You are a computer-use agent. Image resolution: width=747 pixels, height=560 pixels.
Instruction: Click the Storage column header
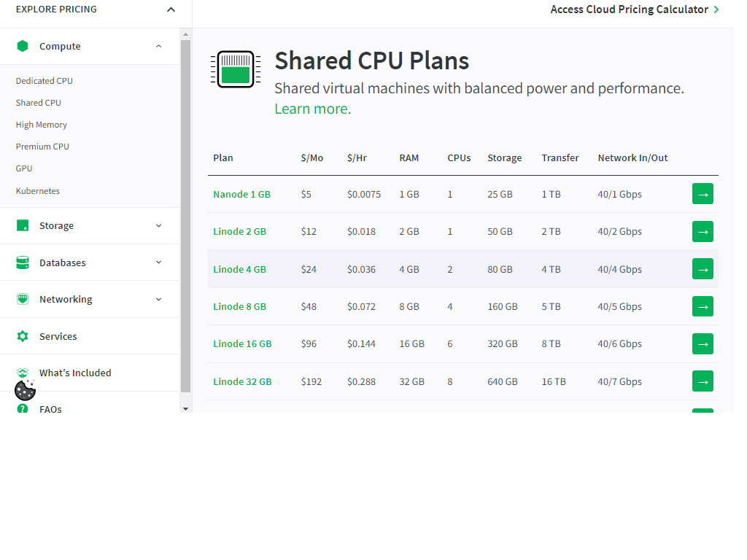(x=505, y=158)
